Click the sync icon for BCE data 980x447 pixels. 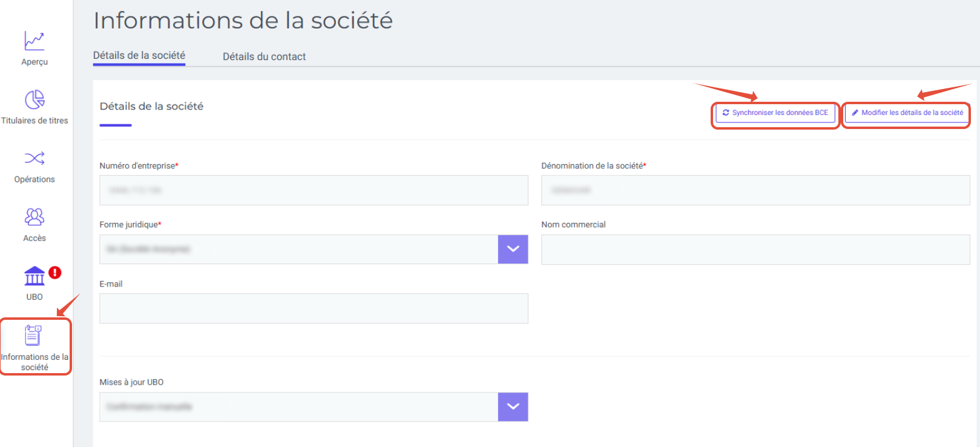coord(726,113)
